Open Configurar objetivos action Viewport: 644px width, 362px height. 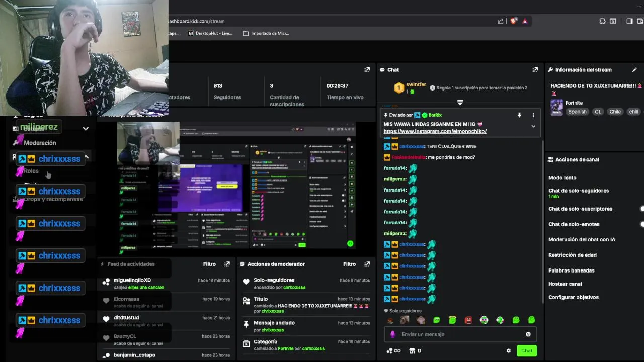[x=574, y=297]
